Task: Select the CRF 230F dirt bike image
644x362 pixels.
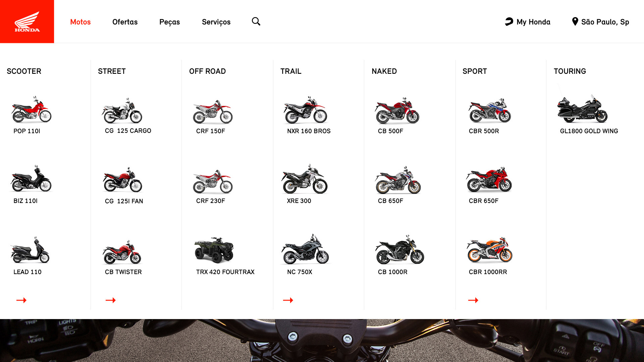Action: [x=213, y=182]
